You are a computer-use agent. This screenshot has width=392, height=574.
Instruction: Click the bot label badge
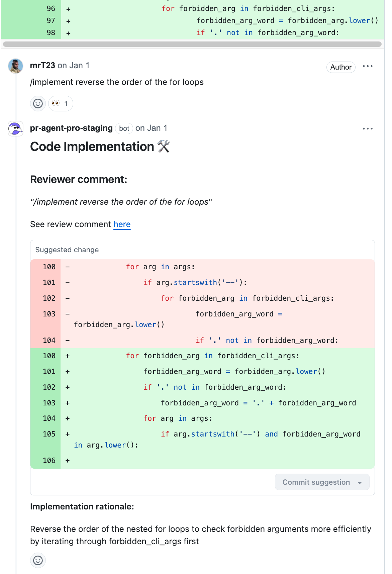[124, 128]
